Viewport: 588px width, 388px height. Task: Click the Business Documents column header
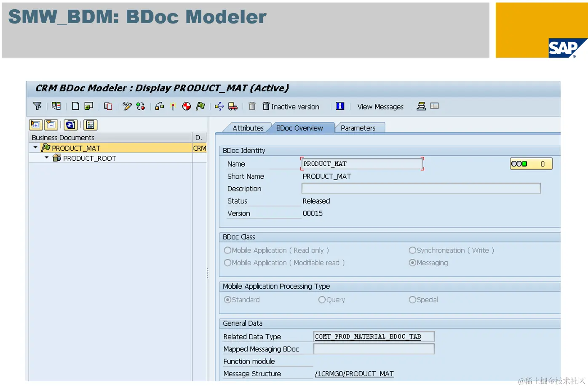[x=110, y=138]
